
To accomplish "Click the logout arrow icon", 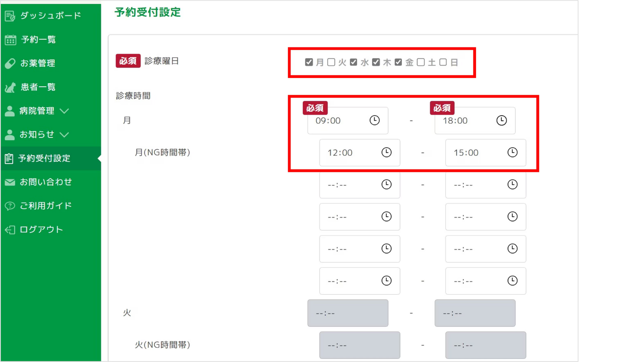I will (x=10, y=230).
